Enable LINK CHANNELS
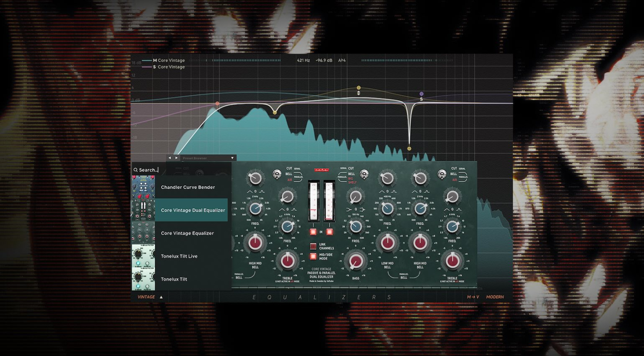Viewport: 644px width, 356px height. [x=313, y=246]
